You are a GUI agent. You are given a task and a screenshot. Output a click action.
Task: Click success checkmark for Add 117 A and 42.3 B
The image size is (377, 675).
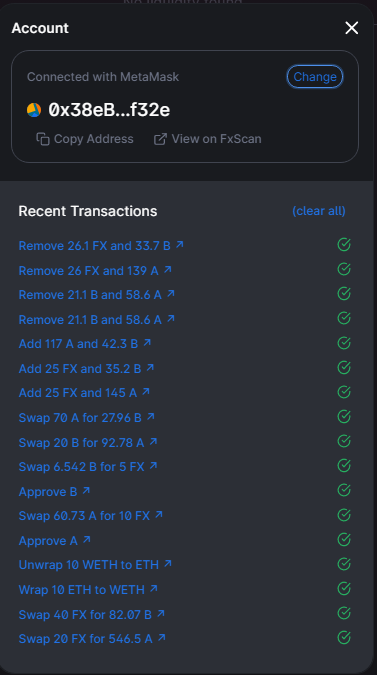(x=344, y=343)
